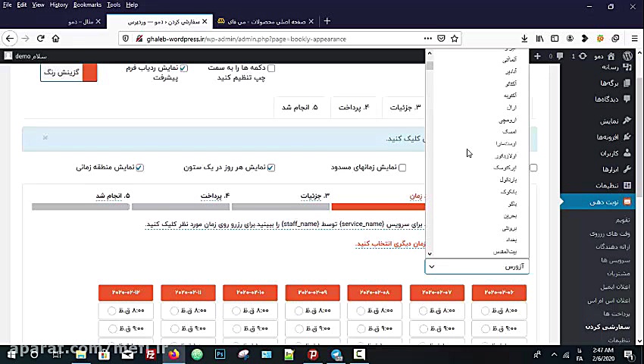Open کاربران users menu in sidebar

(x=615, y=153)
